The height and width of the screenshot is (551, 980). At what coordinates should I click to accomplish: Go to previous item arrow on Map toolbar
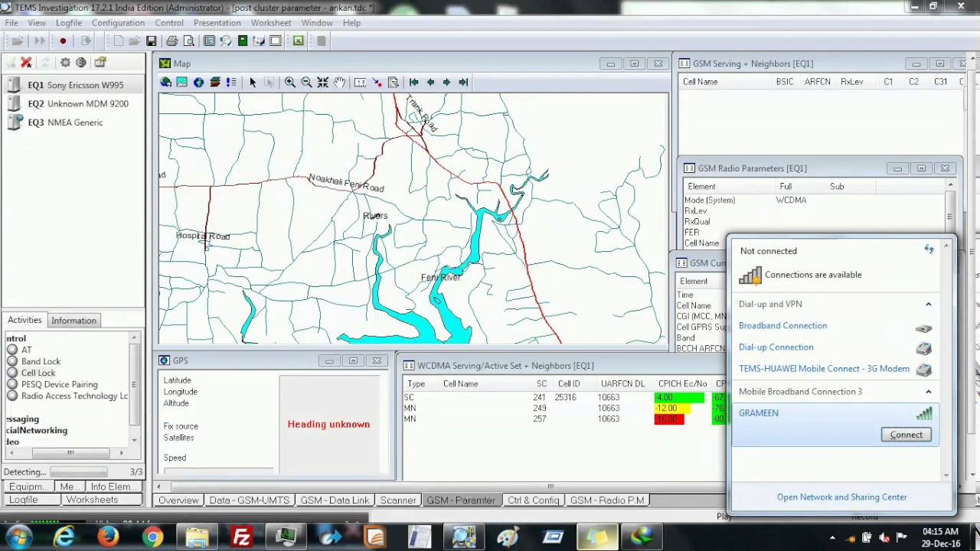(x=430, y=82)
